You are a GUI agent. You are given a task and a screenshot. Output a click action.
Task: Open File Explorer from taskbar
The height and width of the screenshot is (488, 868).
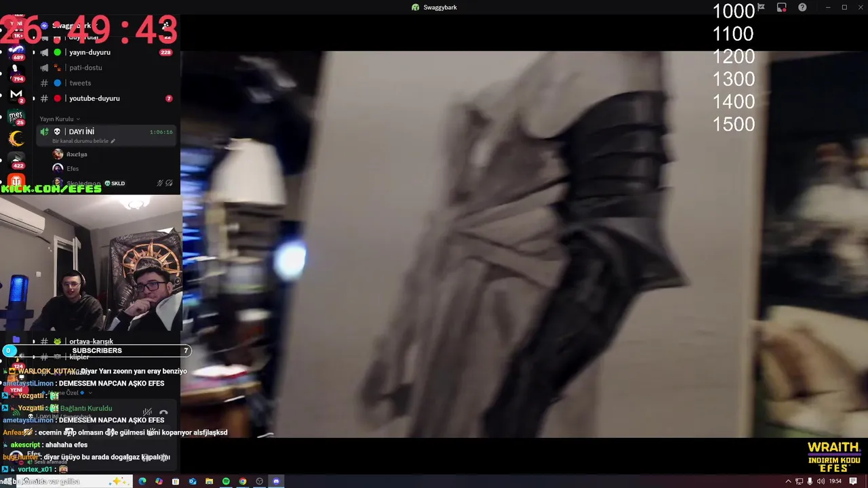(x=209, y=481)
